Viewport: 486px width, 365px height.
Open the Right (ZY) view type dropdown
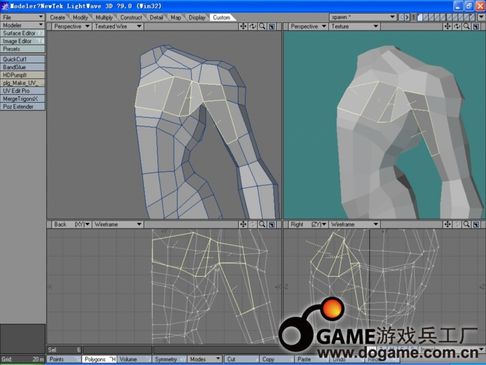pyautogui.click(x=308, y=224)
